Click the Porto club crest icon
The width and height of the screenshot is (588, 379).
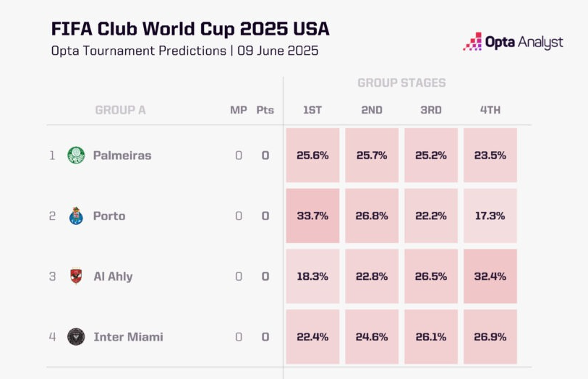[76, 216]
